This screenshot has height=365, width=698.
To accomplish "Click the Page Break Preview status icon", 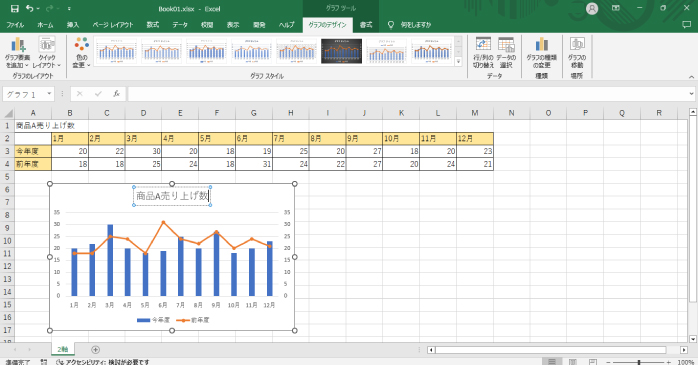I will coord(593,362).
